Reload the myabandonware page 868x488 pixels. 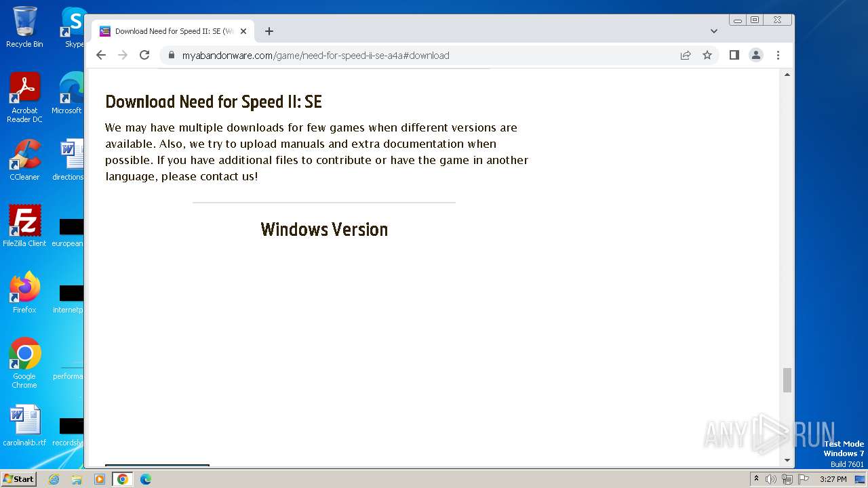click(x=144, y=56)
